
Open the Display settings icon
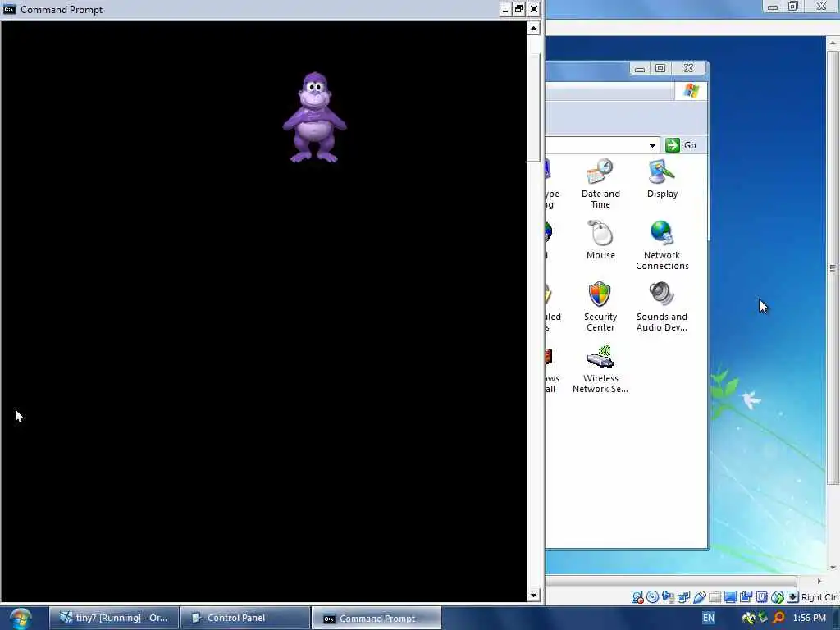662,179
